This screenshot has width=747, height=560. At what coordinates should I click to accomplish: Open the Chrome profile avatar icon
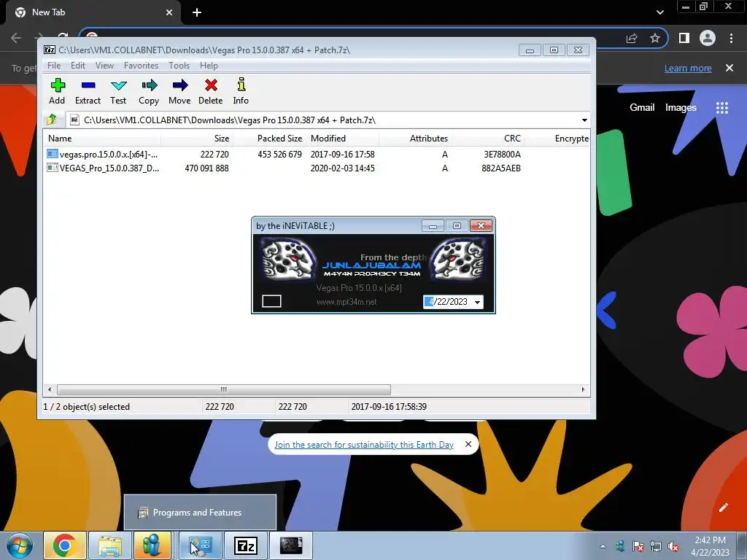tap(708, 38)
